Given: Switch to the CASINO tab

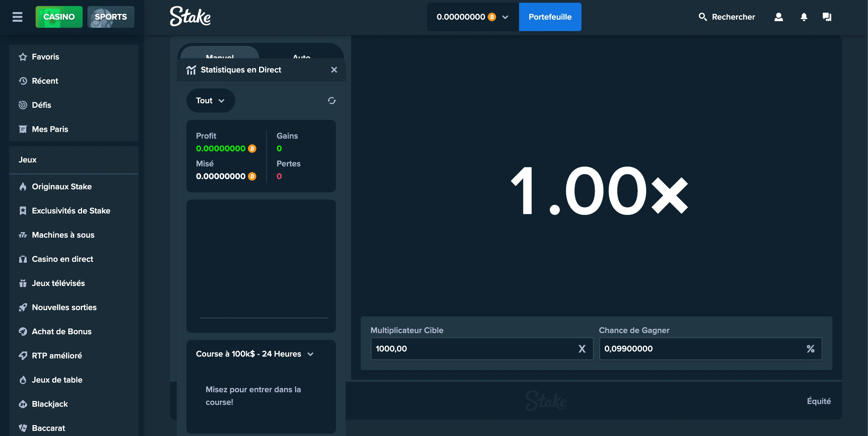Looking at the screenshot, I should (59, 17).
